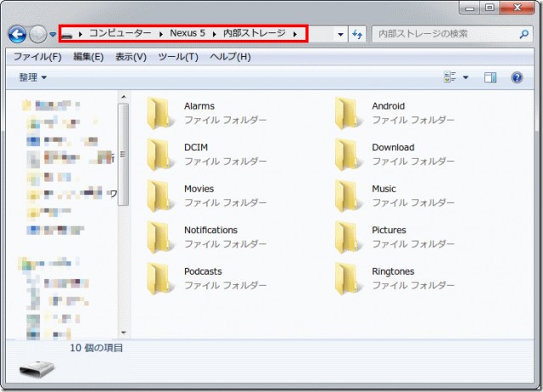Open the 整理 dropdown button
543x392 pixels.
click(x=32, y=77)
